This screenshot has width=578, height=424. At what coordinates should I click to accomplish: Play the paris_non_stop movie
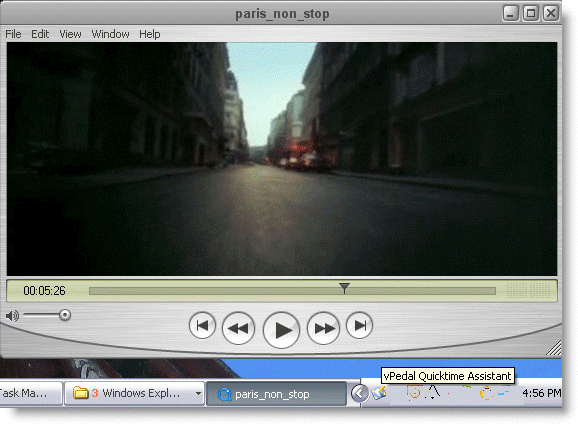coord(281,330)
